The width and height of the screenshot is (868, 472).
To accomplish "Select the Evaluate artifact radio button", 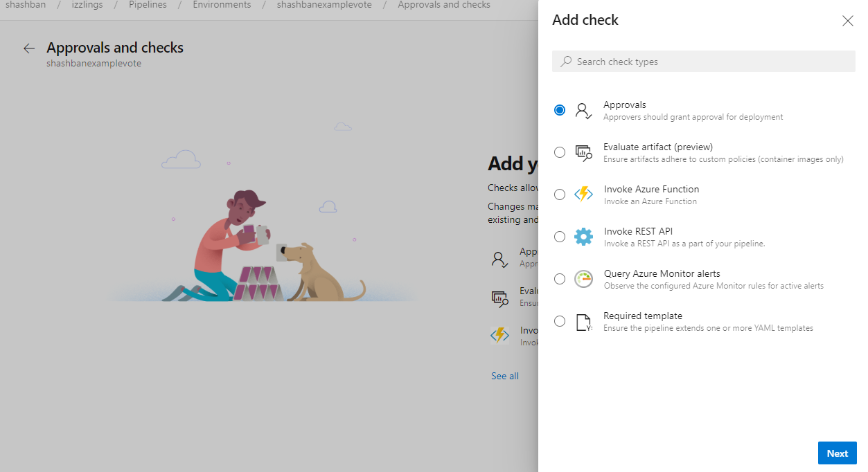I will tap(559, 152).
